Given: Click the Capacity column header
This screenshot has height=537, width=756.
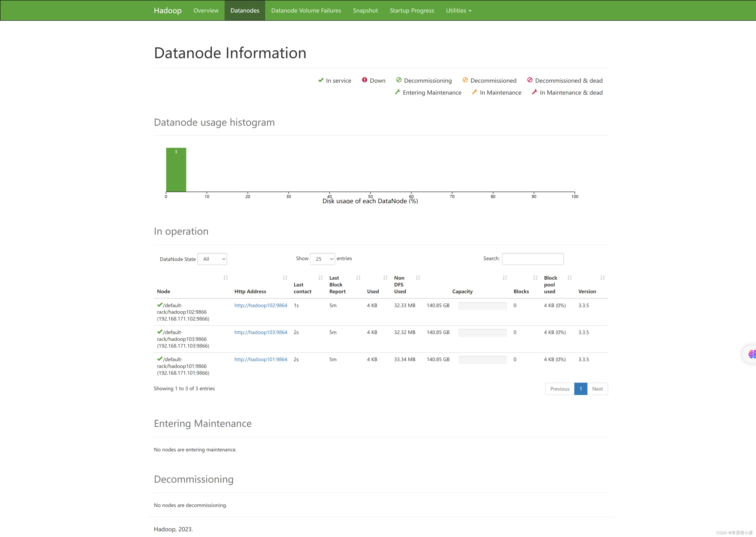Looking at the screenshot, I should click(x=462, y=291).
